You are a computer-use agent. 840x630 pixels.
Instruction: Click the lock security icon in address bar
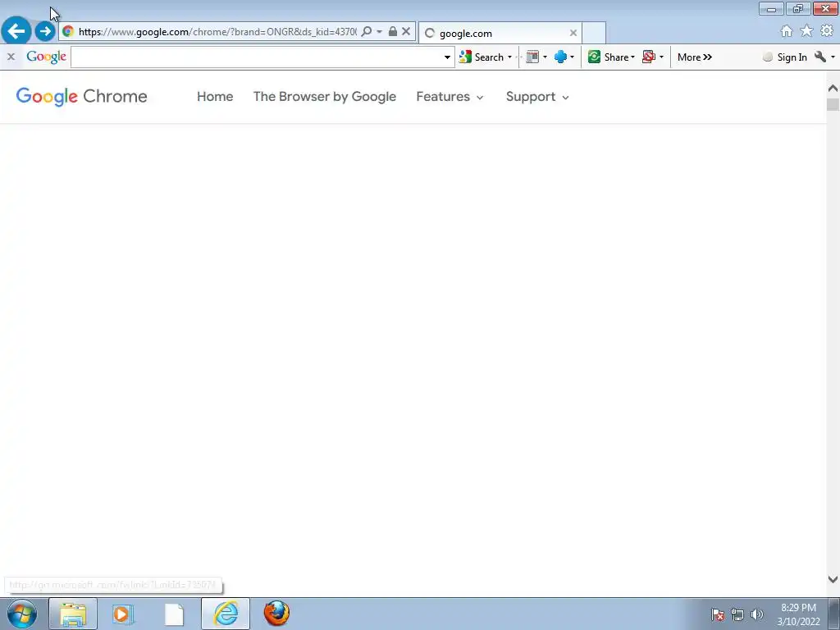coord(393,31)
